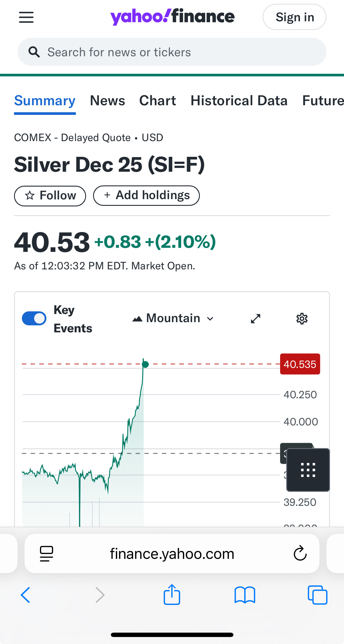Open the floating grid keypad button

[x=308, y=470]
